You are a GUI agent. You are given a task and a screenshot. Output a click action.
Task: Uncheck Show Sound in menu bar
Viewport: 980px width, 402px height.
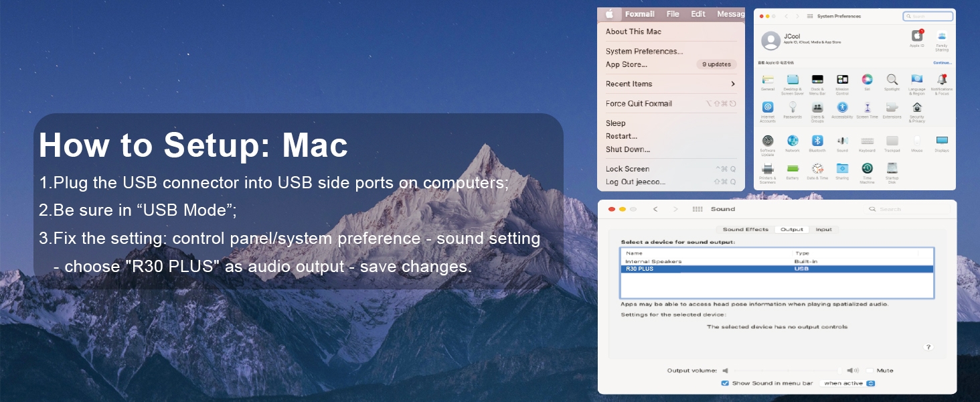(x=725, y=383)
